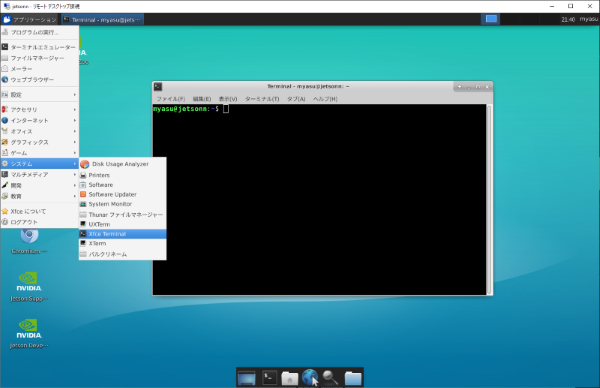This screenshot has width=600, height=388.
Task: Open NVIDIA Jetson Support desktop icon
Action: [x=29, y=286]
